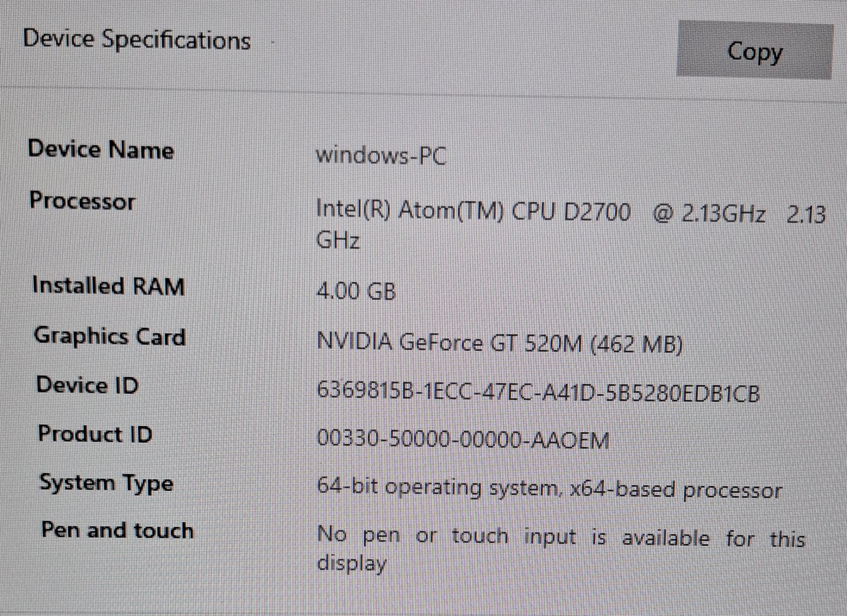Select the windows-PC device name value
The image size is (847, 616).
(381, 156)
